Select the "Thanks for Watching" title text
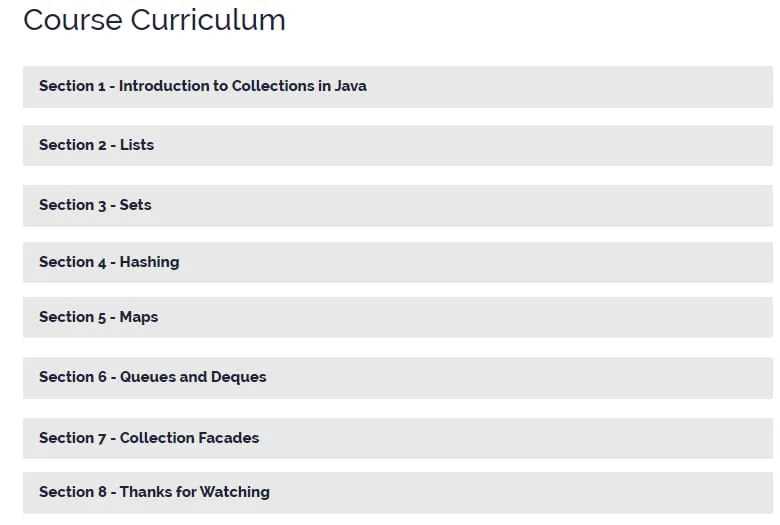 (195, 492)
